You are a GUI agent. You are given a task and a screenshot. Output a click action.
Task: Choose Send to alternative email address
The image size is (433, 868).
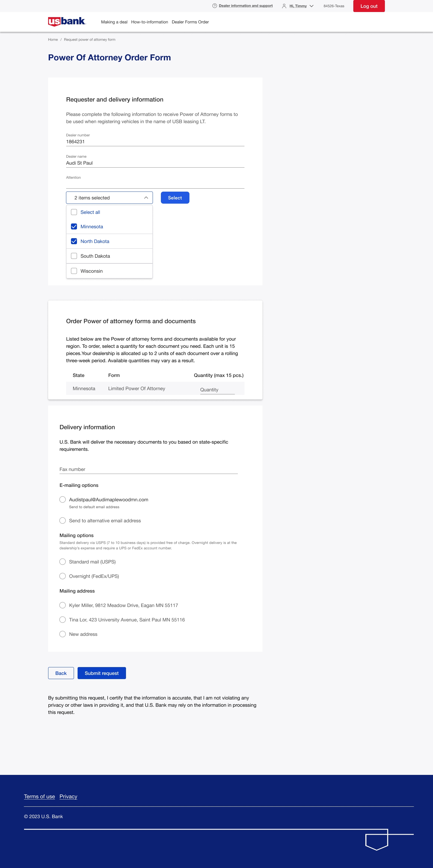click(x=62, y=520)
